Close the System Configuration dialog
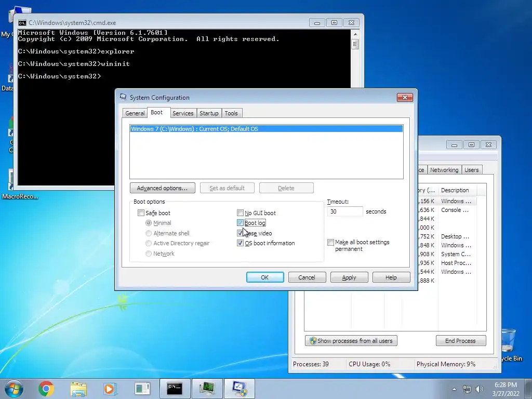Viewport: 532px width, 399px height. point(405,97)
